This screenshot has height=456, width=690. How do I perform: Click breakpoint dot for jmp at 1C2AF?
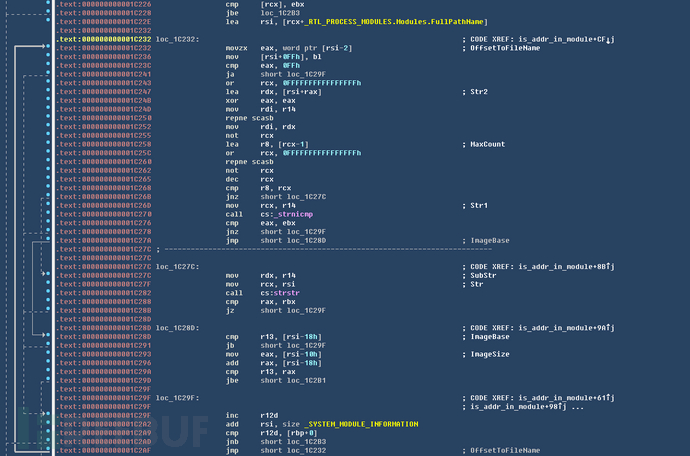[48, 449]
